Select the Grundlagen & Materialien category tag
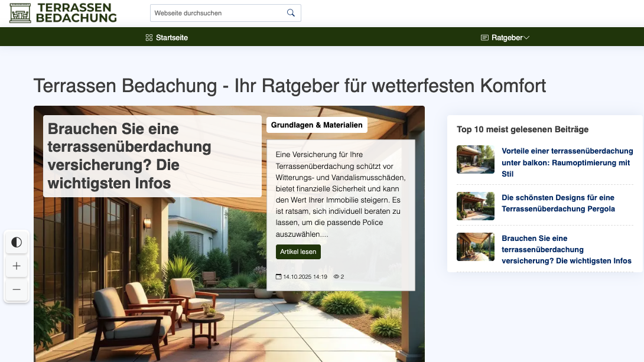This screenshot has width=644, height=362. coord(317,125)
